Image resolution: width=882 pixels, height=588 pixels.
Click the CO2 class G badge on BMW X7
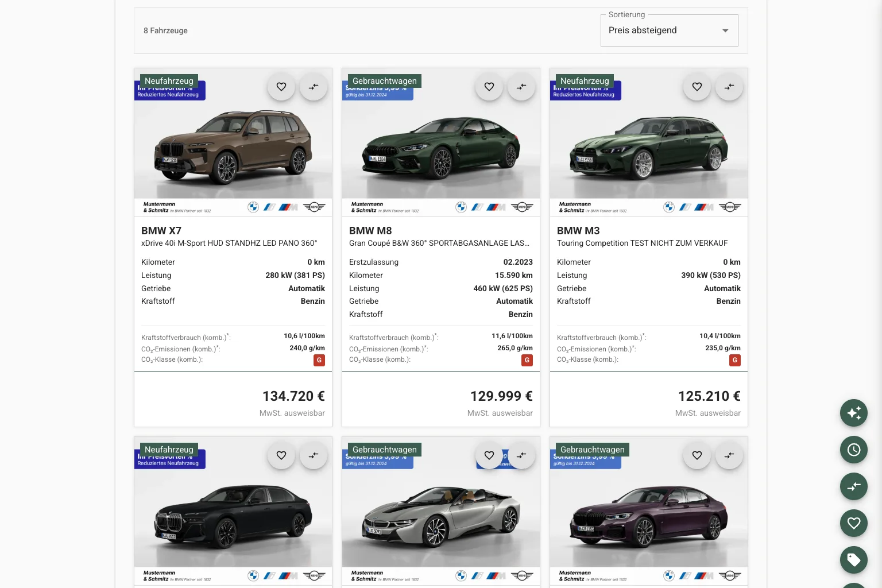tap(319, 360)
